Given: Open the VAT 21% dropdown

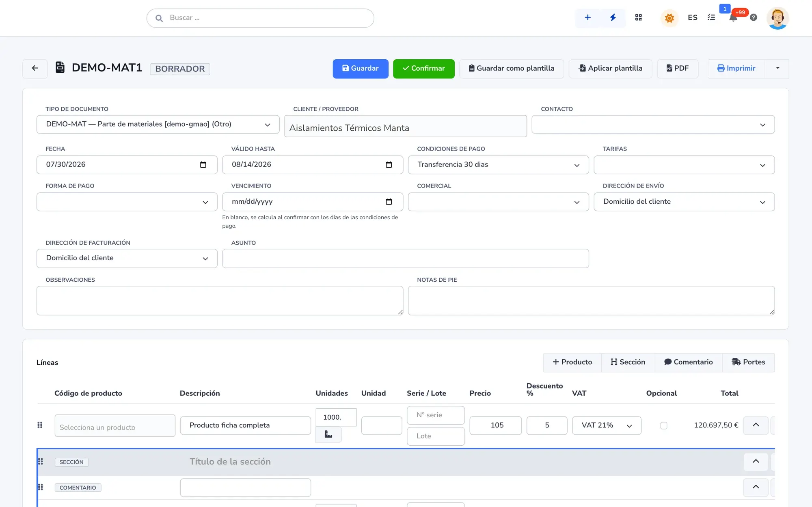Looking at the screenshot, I should click(x=607, y=425).
